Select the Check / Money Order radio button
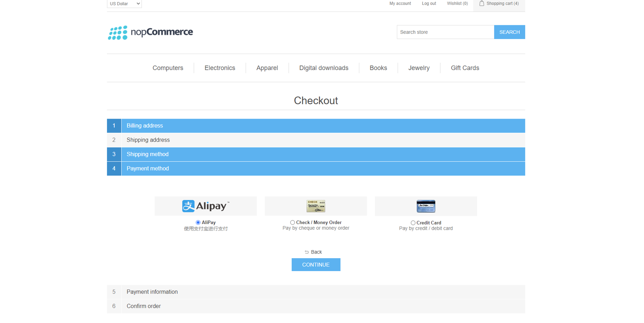The height and width of the screenshot is (323, 644). pyautogui.click(x=293, y=222)
